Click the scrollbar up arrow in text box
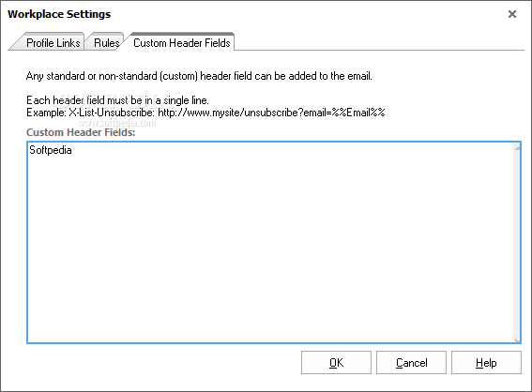This screenshot has height=392, width=532. [517, 147]
